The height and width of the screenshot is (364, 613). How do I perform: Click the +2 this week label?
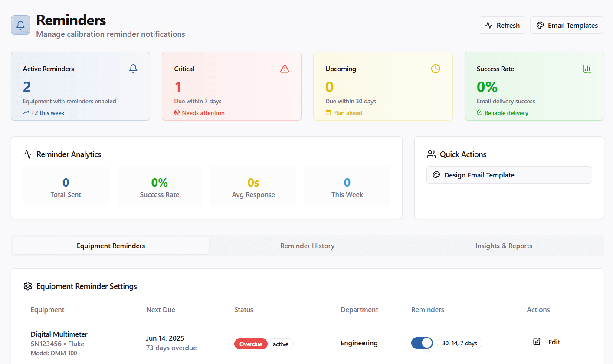click(x=48, y=113)
